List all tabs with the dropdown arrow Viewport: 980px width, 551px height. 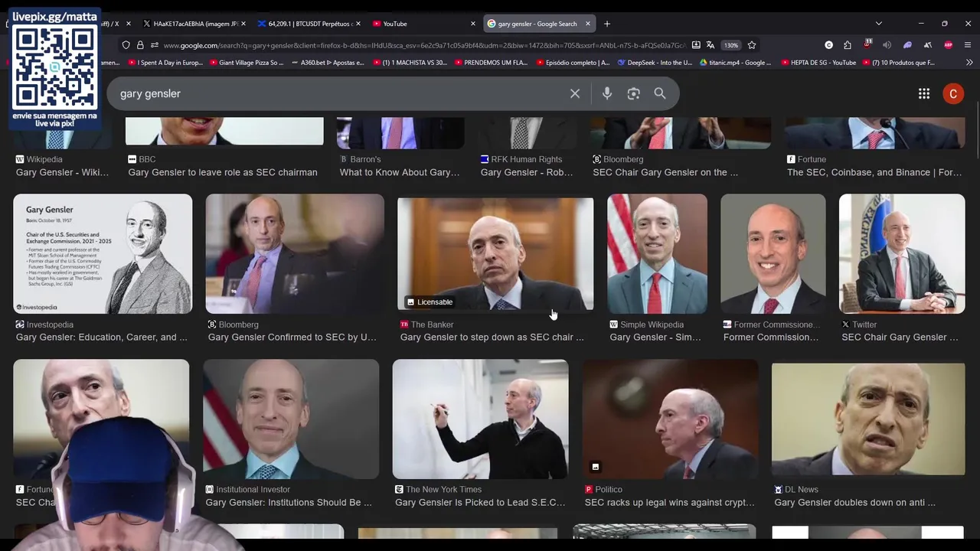(x=878, y=24)
